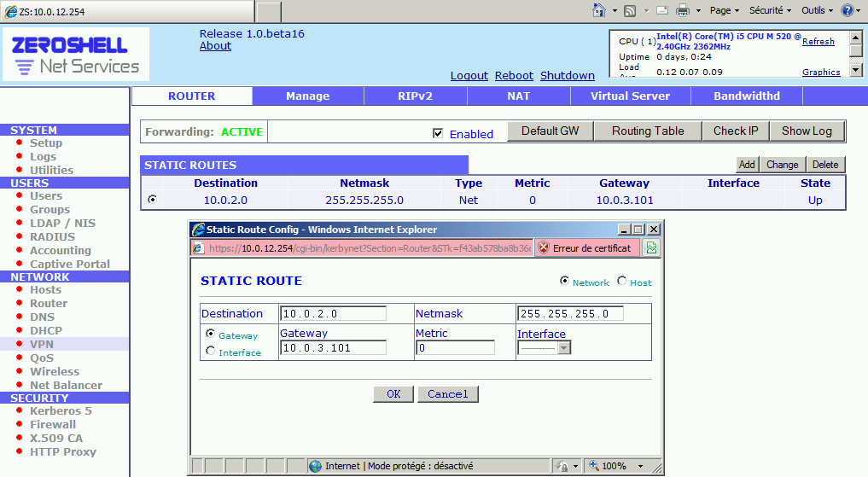Click the Show Log button

tap(807, 131)
